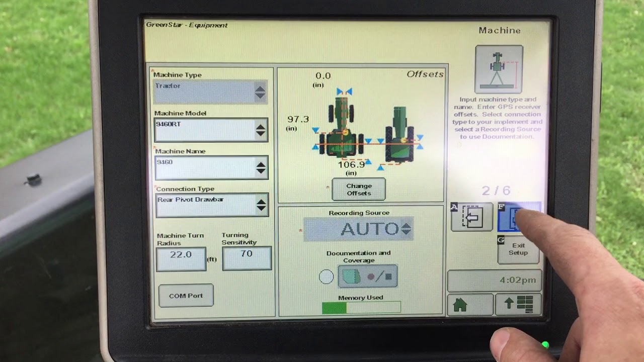Click the Exit Setup button
The image size is (644, 362).
point(518,249)
